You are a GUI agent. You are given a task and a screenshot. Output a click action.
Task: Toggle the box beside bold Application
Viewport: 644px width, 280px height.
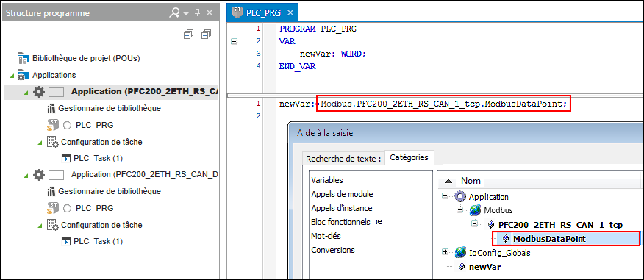tap(57, 92)
